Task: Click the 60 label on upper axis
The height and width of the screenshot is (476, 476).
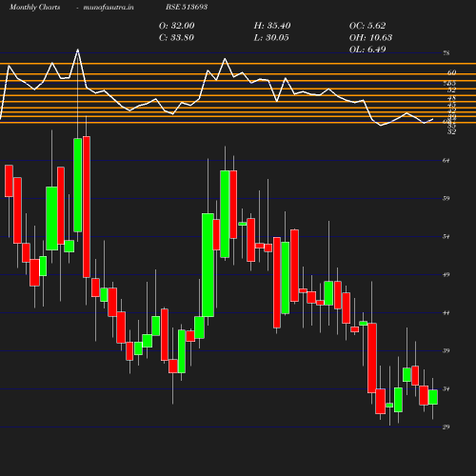Action: 452,72
